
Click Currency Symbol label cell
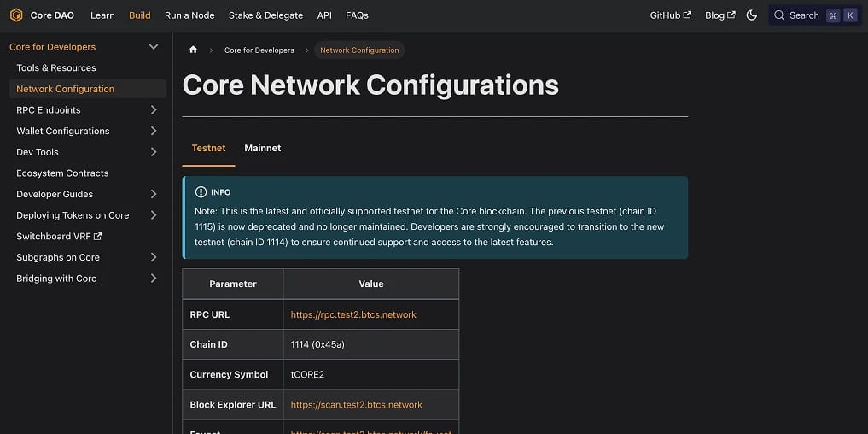pyautogui.click(x=232, y=375)
